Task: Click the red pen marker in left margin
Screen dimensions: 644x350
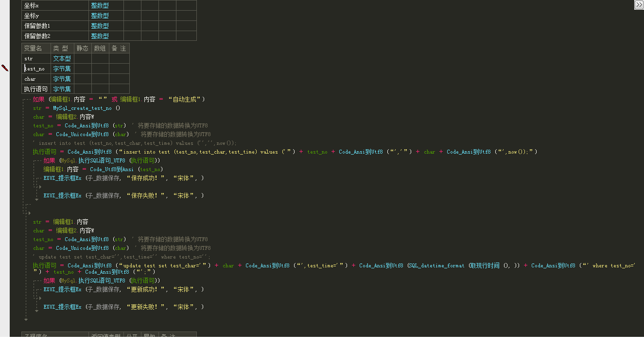Action: click(5, 68)
